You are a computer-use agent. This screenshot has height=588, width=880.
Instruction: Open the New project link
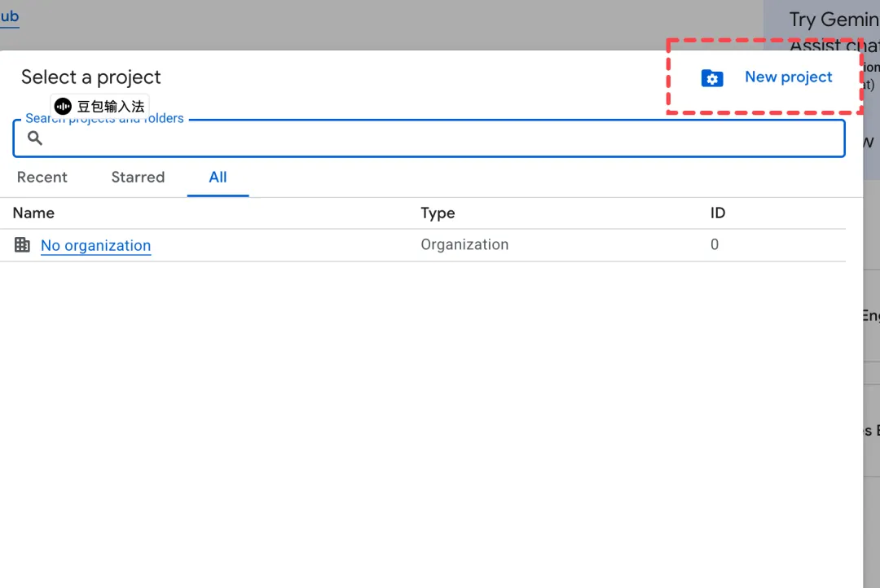[x=788, y=77]
